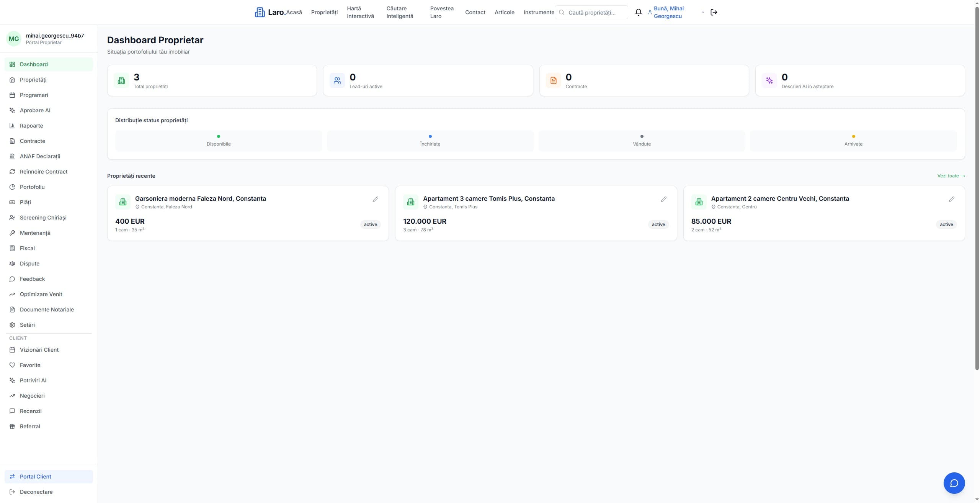Click the notification bell icon
Viewport: 980px width, 503px height.
coord(638,12)
